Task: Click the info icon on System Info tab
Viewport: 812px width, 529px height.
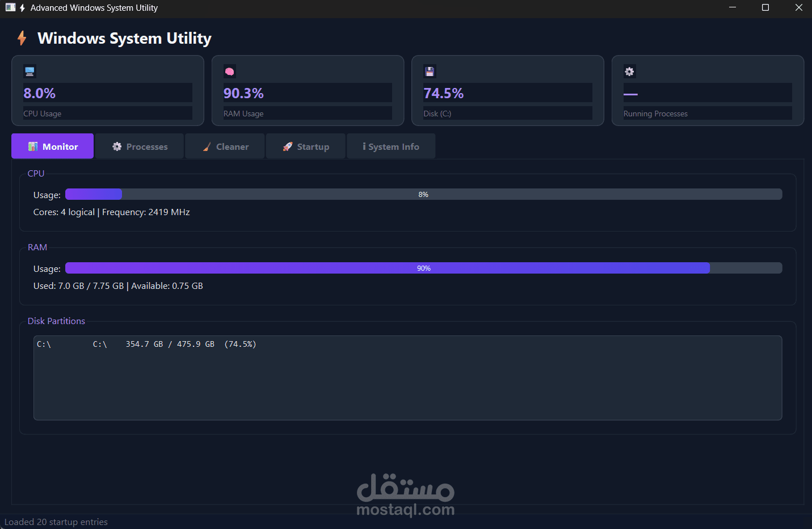Action: [364, 146]
